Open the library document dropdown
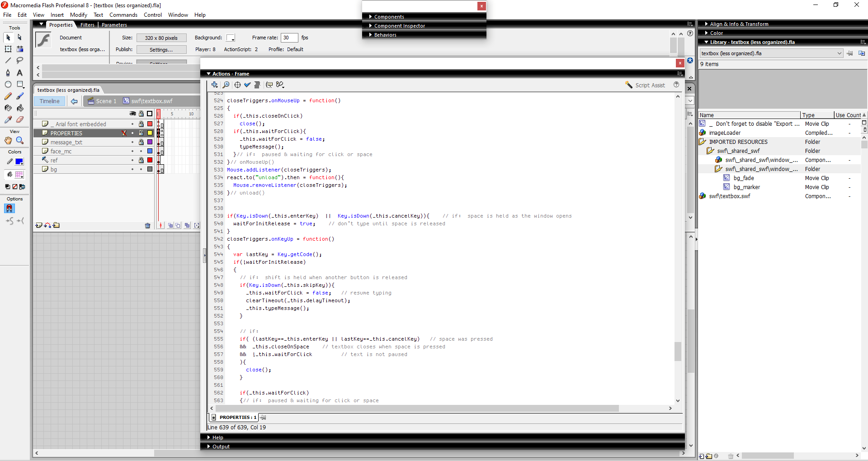The height and width of the screenshot is (461, 868). point(839,53)
